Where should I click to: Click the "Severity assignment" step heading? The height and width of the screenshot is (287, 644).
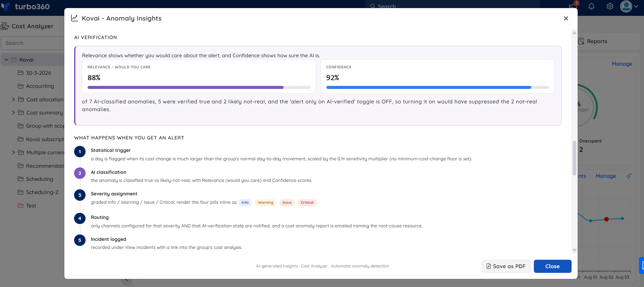(114, 194)
